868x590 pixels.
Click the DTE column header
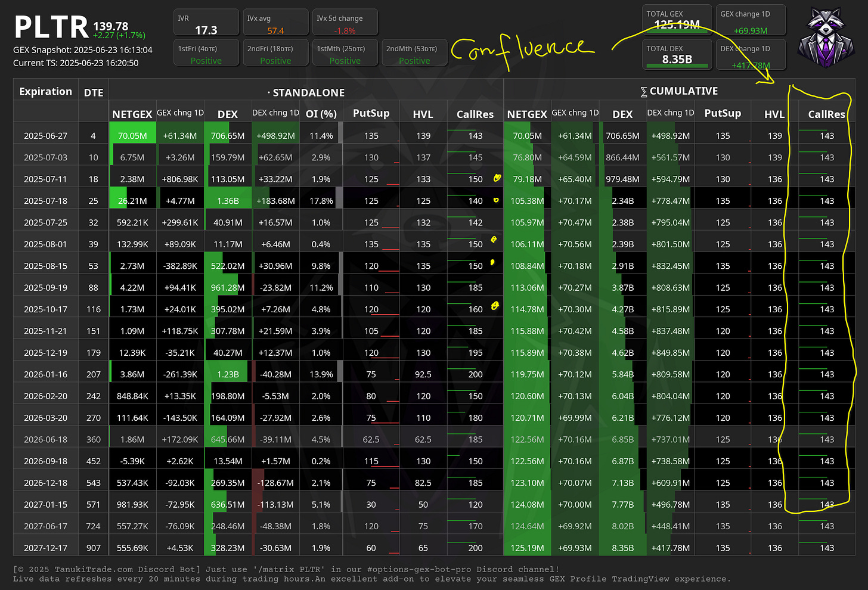point(94,92)
